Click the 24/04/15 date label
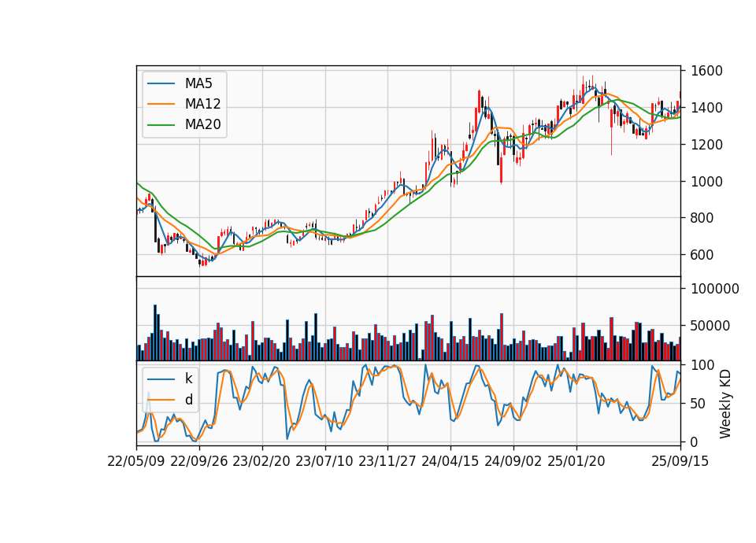Screen dimensions: 756x543 point(450,461)
